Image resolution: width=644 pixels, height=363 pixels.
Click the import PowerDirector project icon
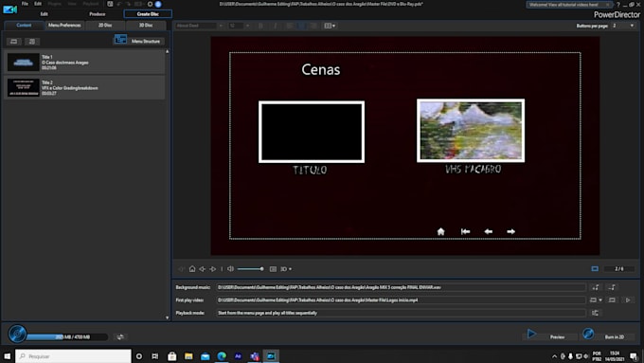pos(31,42)
